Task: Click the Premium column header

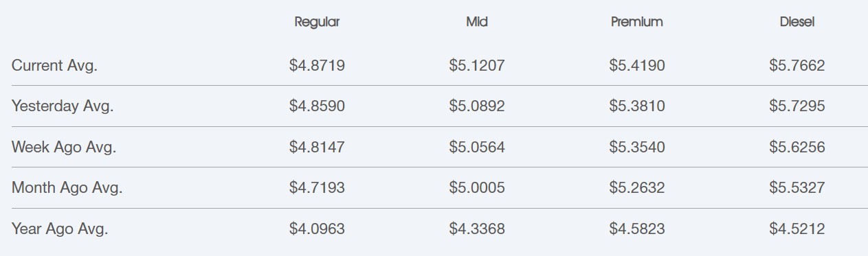Action: pyautogui.click(x=637, y=22)
